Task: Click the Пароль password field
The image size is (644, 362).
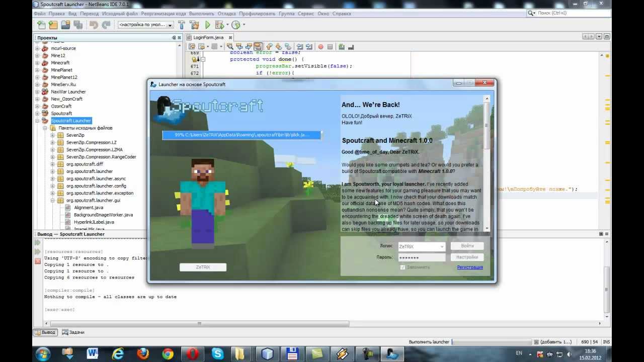Action: coord(422,257)
